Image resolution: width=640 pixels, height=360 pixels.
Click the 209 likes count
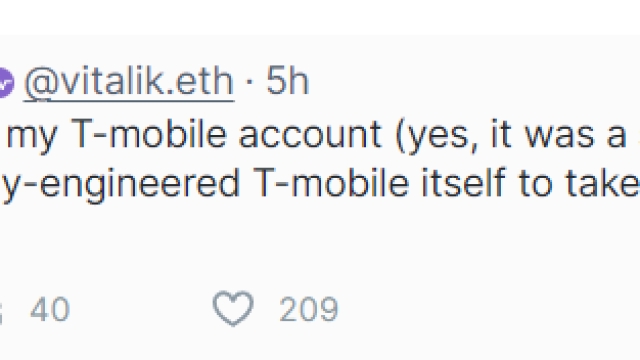[309, 309]
